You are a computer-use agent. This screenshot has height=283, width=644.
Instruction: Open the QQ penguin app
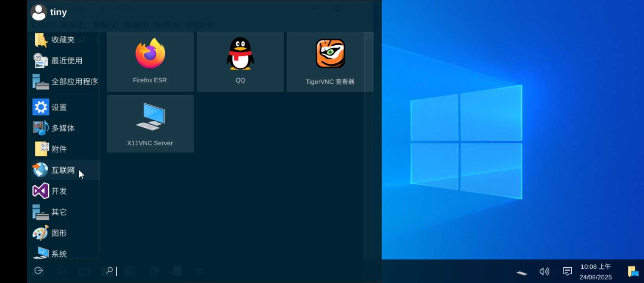click(240, 62)
